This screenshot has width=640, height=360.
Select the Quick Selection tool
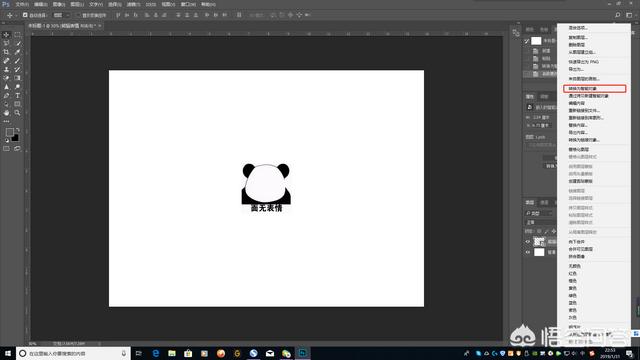(x=17, y=43)
